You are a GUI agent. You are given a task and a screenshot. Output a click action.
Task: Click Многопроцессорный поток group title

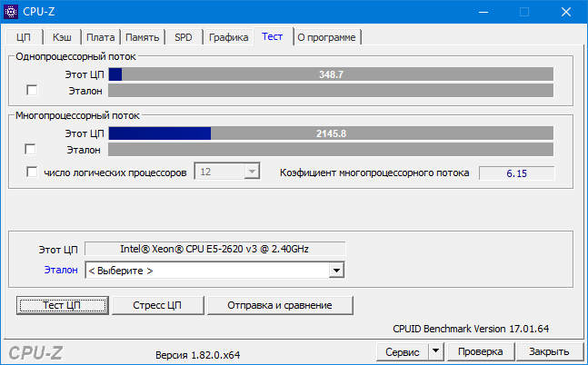(77, 115)
